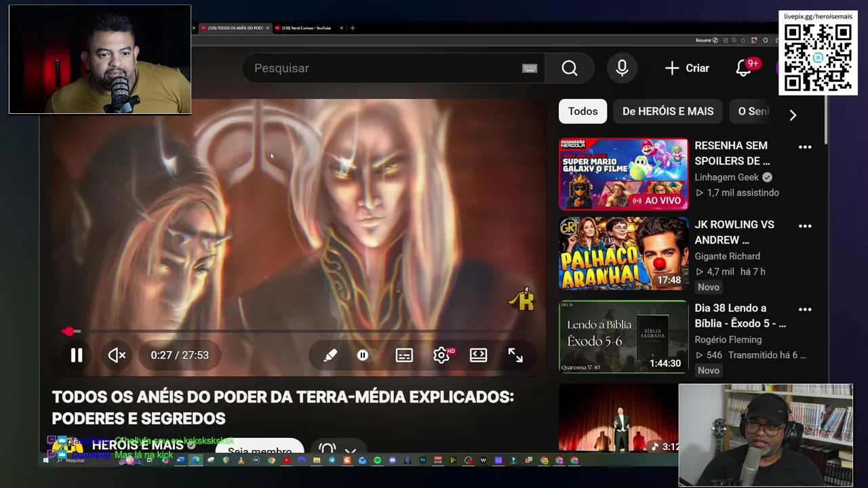Click the Dia 38 Lendo a Bíblia title
Screen dimensions: 868x488
(740, 316)
